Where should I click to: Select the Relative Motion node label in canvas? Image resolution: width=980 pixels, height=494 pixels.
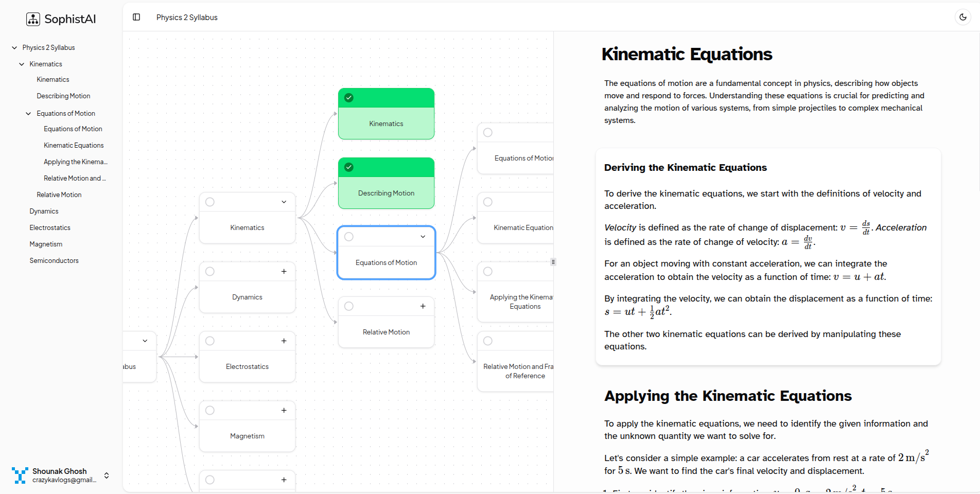386,332
